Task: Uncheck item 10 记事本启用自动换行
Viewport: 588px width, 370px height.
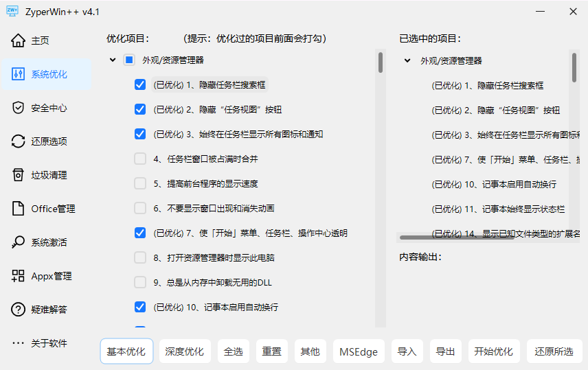Action: (140, 307)
